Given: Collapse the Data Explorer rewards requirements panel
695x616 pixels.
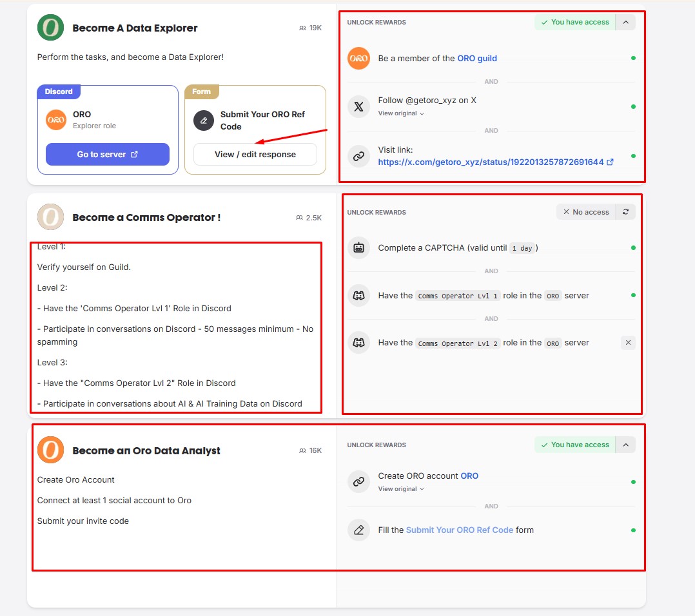Looking at the screenshot, I should coord(625,22).
